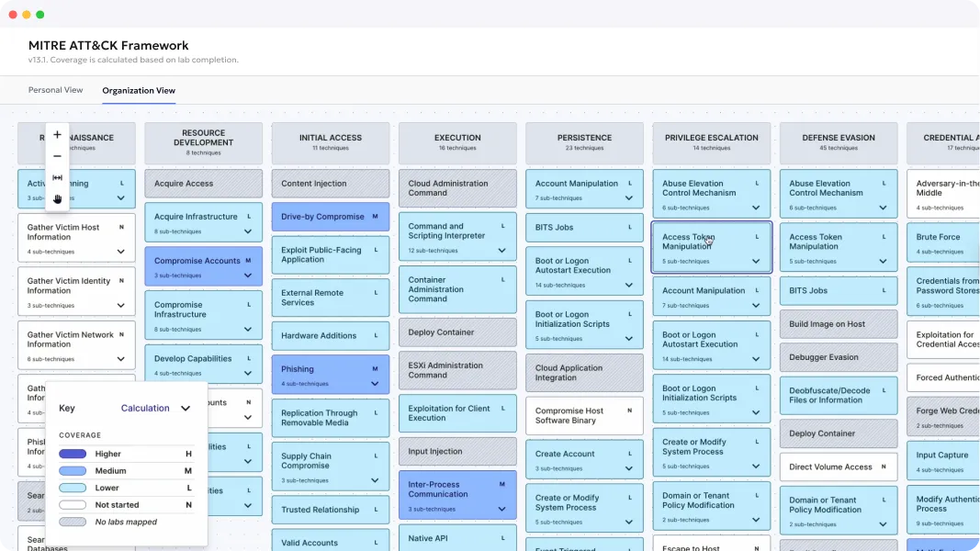
Task: Switch to Personal View tab
Action: coord(56,90)
